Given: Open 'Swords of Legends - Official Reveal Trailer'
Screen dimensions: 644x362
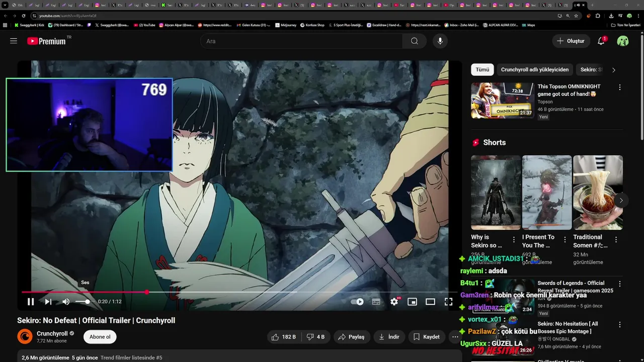Looking at the screenshot, I should click(x=575, y=287).
